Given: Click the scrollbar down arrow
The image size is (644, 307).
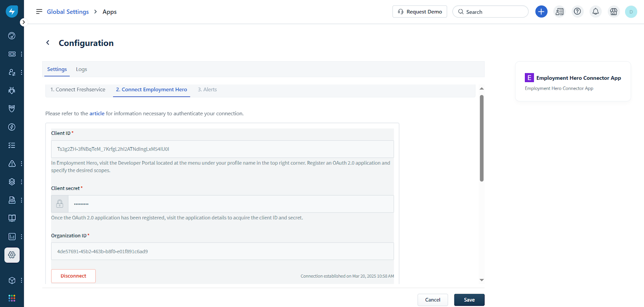Looking at the screenshot, I should (482, 280).
